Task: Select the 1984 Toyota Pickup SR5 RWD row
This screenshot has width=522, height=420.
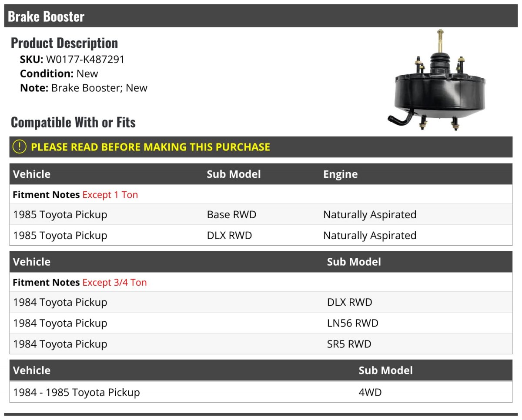Action: coord(261,344)
